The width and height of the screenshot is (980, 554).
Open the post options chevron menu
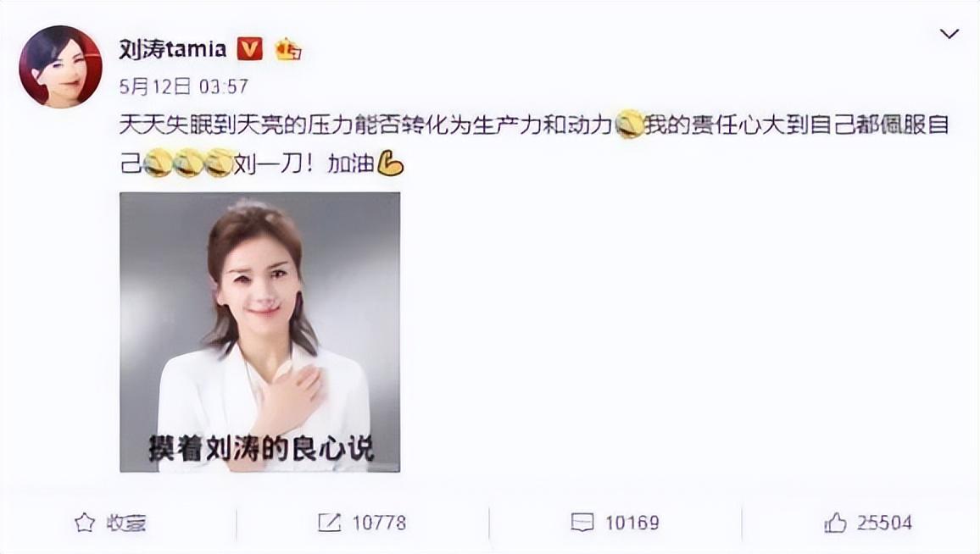coord(949,34)
